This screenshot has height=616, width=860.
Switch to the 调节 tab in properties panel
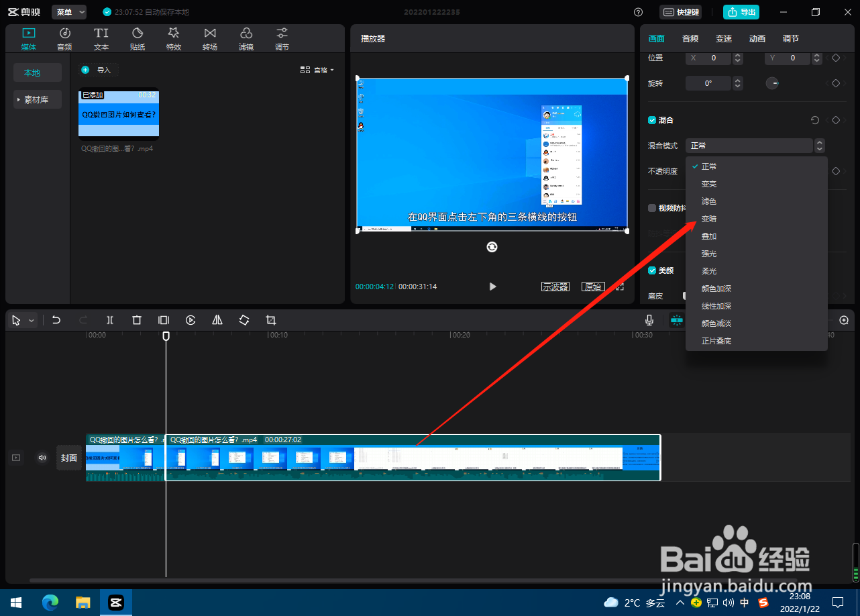coord(791,39)
